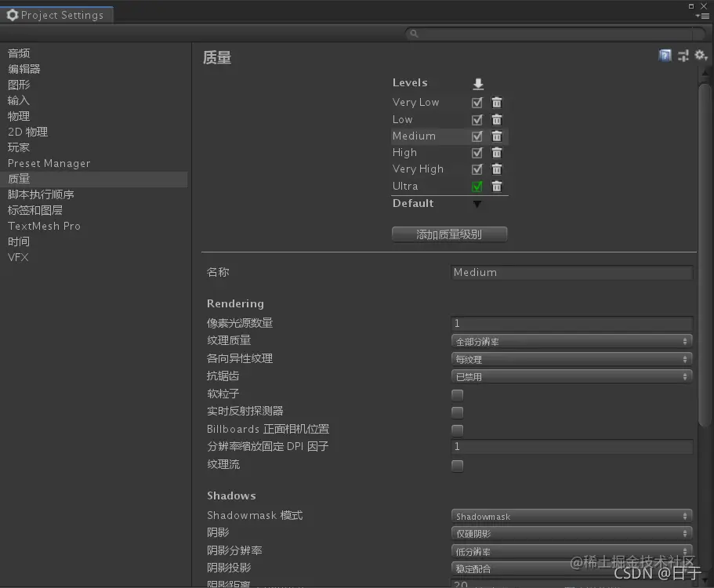Screen dimensions: 714x588
Task: Enable the 纹理流 checkbox
Action: pos(457,466)
